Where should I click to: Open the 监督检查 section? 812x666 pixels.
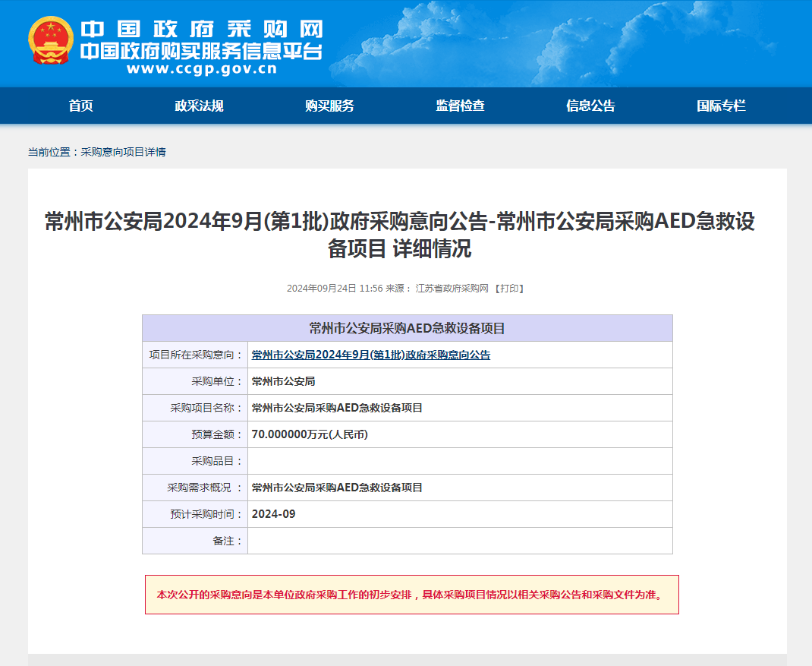460,106
